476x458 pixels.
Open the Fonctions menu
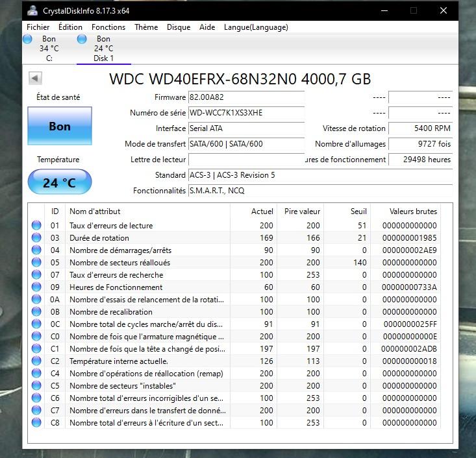click(108, 27)
